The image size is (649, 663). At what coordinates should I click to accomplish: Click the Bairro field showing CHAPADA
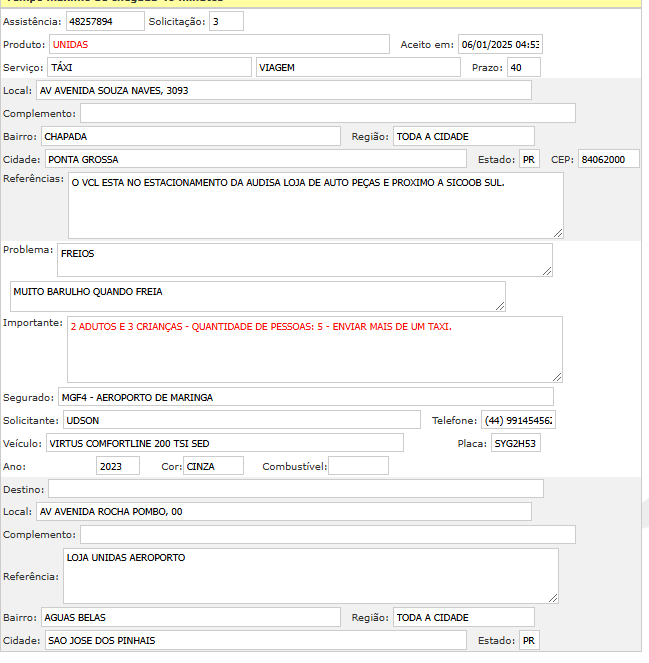[191, 137]
